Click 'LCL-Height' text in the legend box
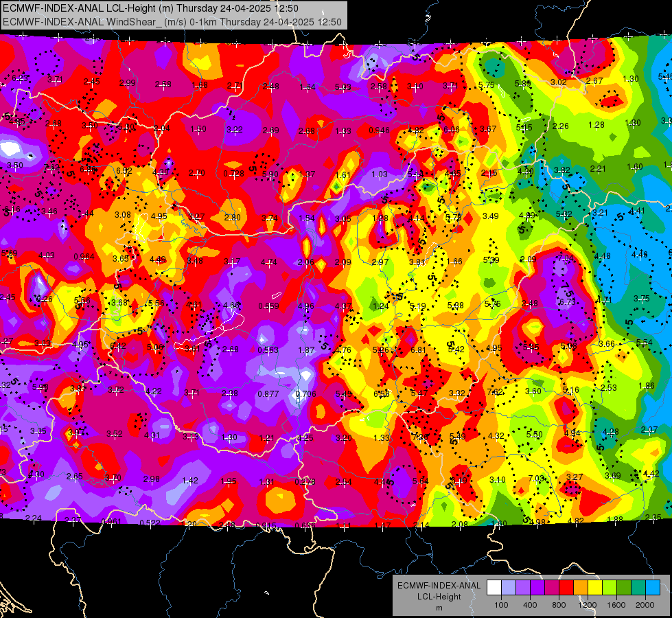 [439, 597]
